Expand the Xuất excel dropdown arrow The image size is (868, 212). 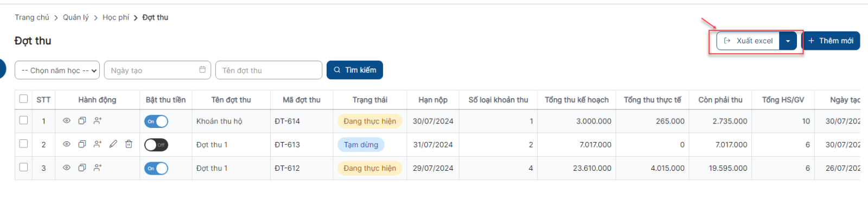788,41
